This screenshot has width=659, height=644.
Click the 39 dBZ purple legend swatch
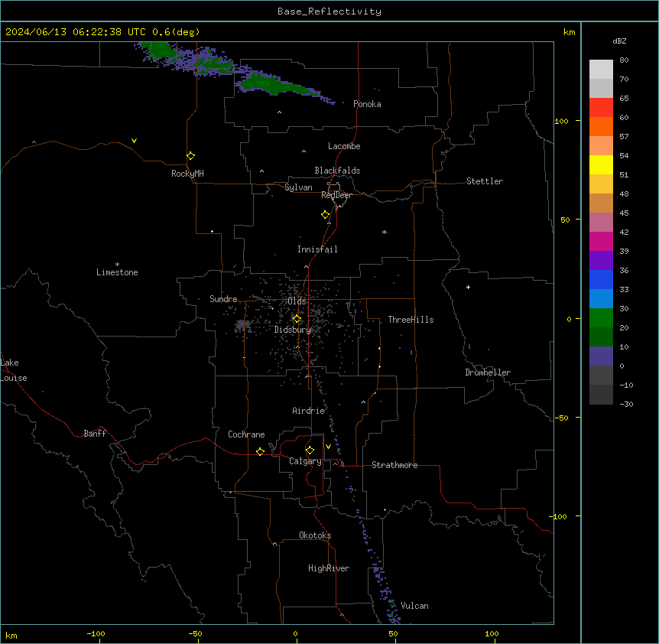(x=601, y=261)
